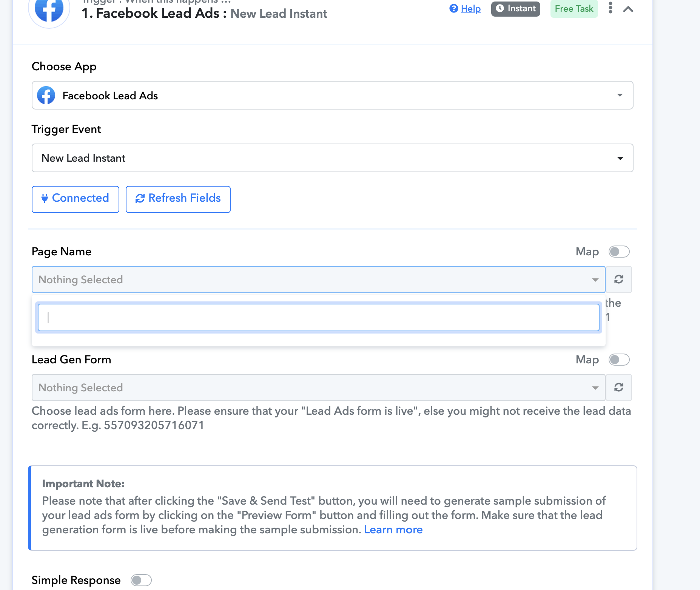Click the 'Simple Response' label
The height and width of the screenshot is (590, 700).
76,580
